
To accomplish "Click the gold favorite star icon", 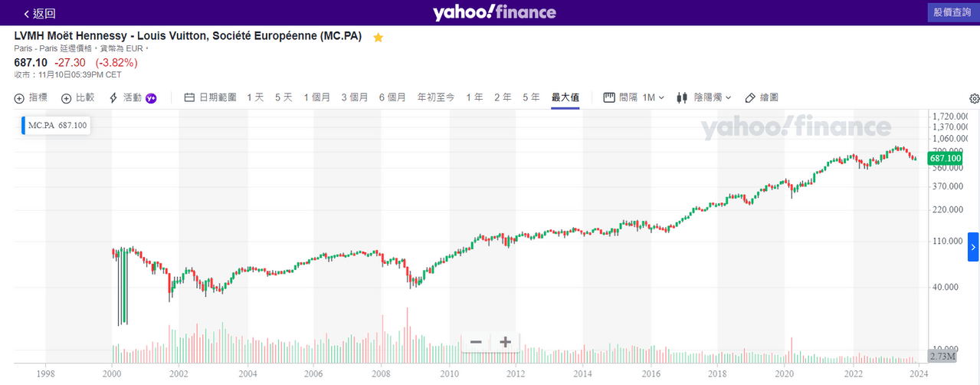I will (x=378, y=38).
